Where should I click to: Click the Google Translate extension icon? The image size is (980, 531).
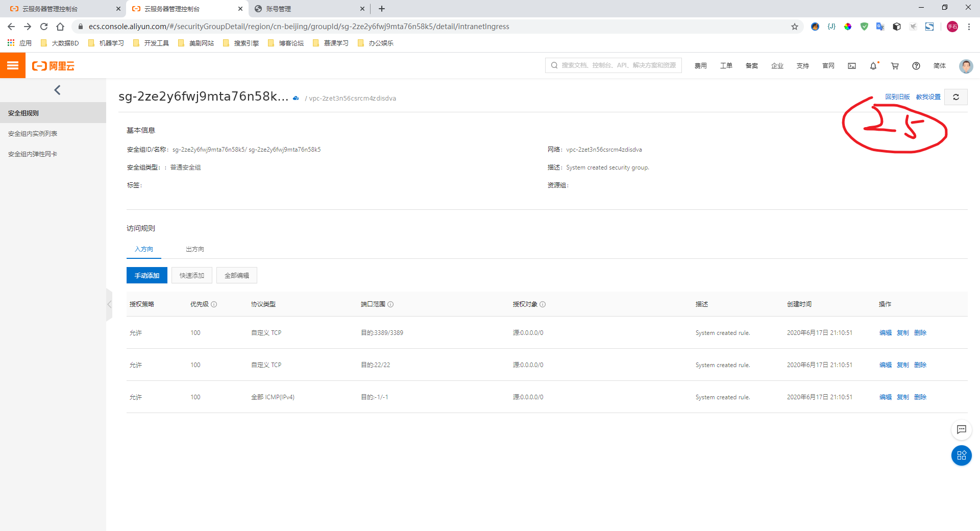pyautogui.click(x=880, y=27)
